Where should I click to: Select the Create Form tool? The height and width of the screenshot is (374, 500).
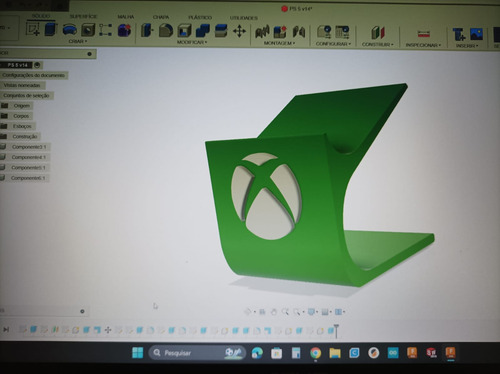(124, 30)
